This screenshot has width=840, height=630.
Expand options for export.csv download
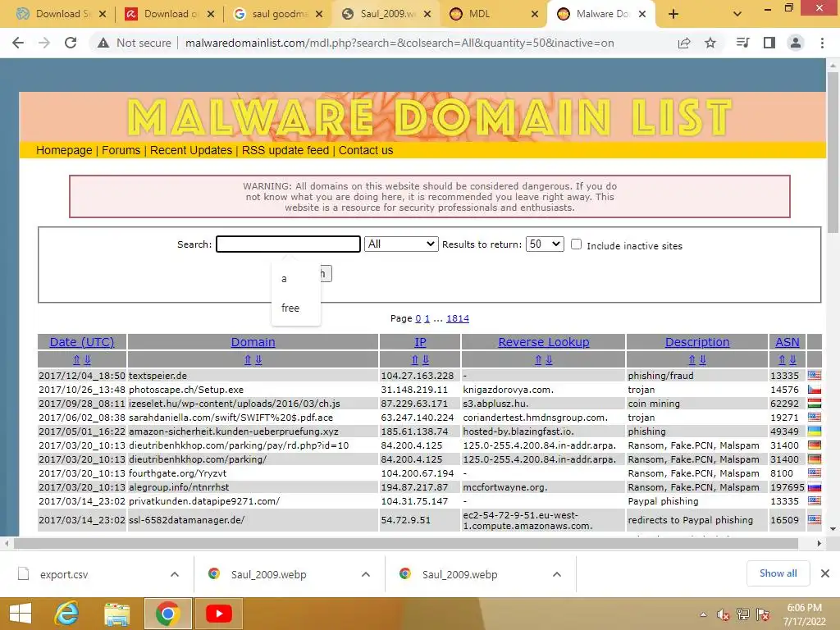coord(175,574)
